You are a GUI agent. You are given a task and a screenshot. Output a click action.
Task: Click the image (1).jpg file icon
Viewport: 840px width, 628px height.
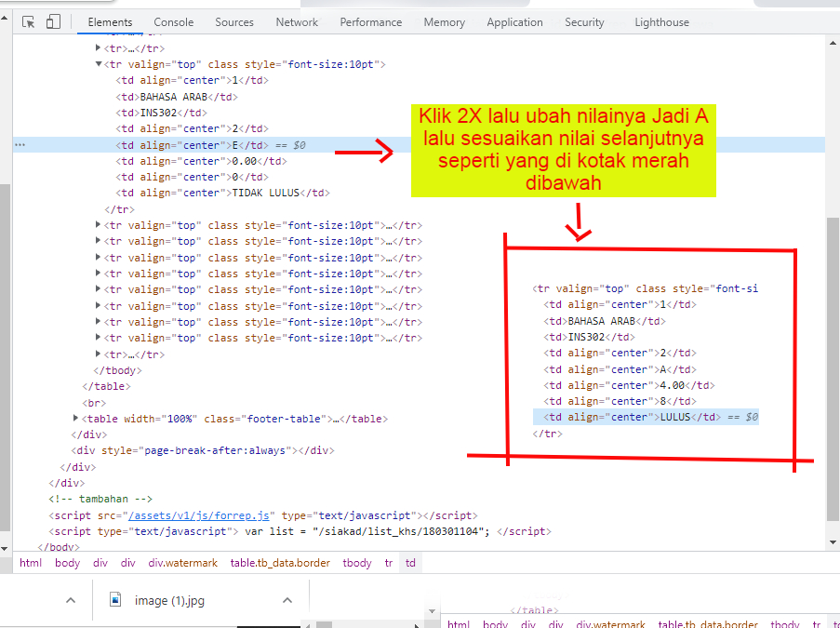point(115,599)
